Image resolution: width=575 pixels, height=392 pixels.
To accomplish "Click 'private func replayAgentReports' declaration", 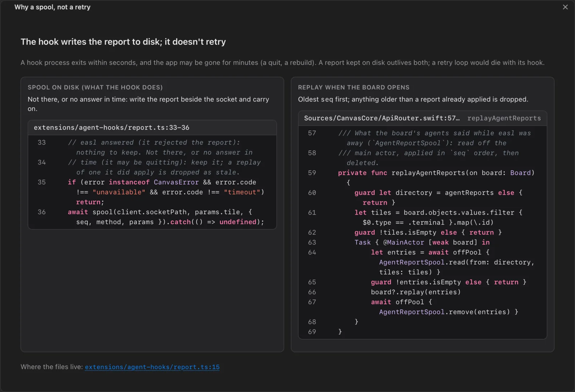I will click(x=436, y=173).
